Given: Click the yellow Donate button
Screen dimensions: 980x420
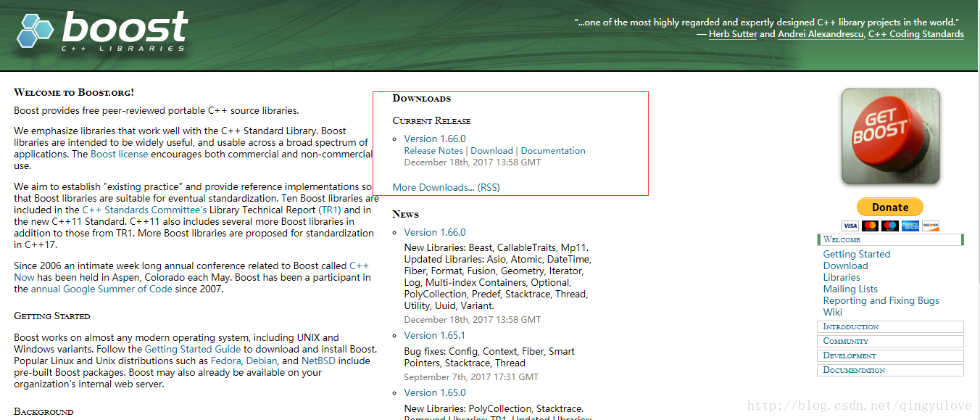Looking at the screenshot, I should (x=890, y=207).
